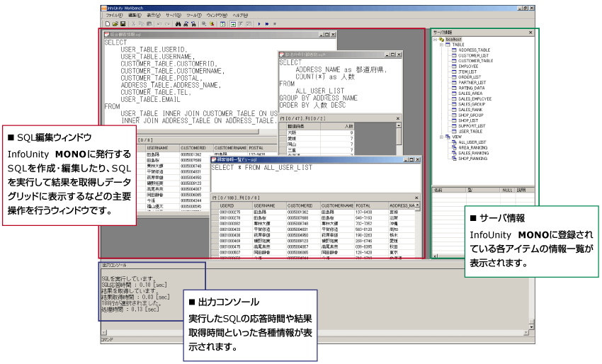Image resolution: width=602 pixels, height=364 pixels.
Task: Open the ヘルプ(H) menu
Action: point(240,16)
